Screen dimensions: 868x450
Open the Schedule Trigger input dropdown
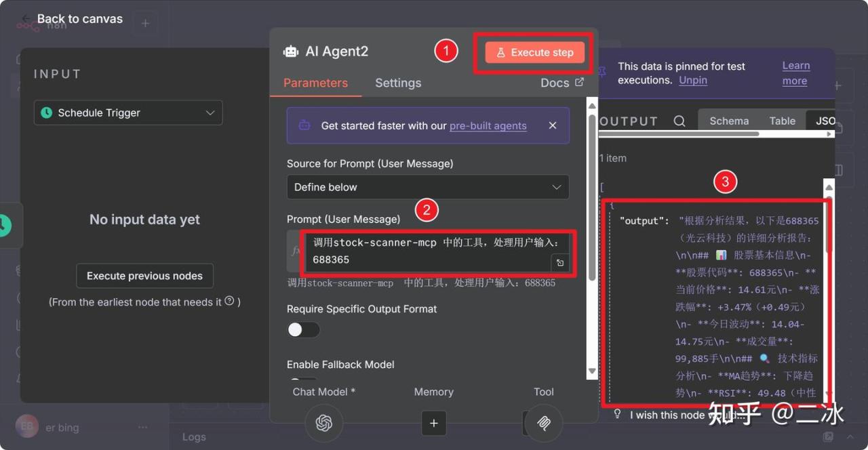(128, 113)
